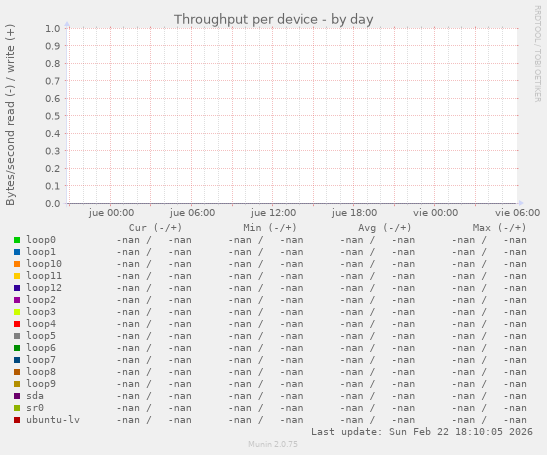Select the loop6 legend label
Image resolution: width=547 pixels, height=455 pixels.
[41, 348]
